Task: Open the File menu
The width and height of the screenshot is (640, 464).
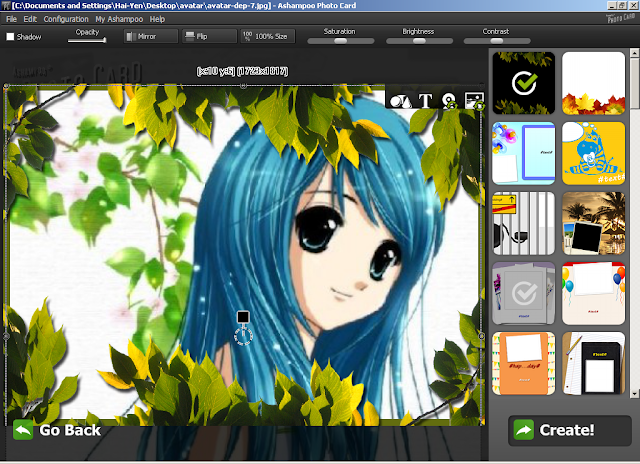Action: tap(11, 19)
